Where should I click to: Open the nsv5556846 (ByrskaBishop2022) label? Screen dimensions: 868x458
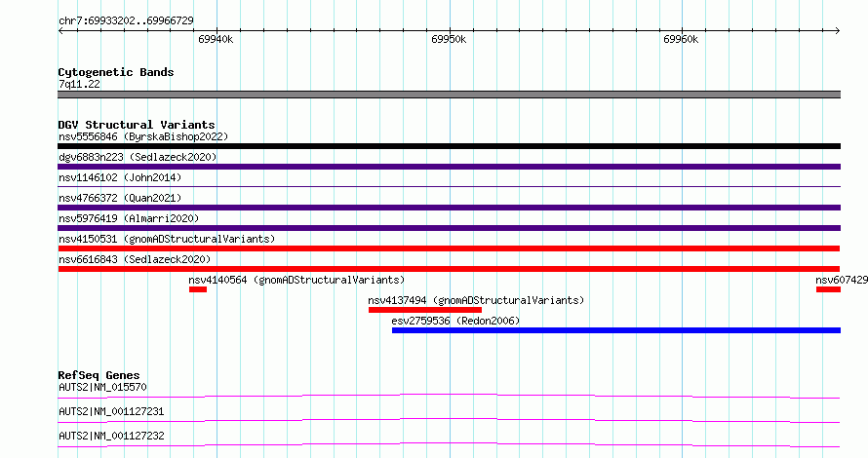point(143,136)
